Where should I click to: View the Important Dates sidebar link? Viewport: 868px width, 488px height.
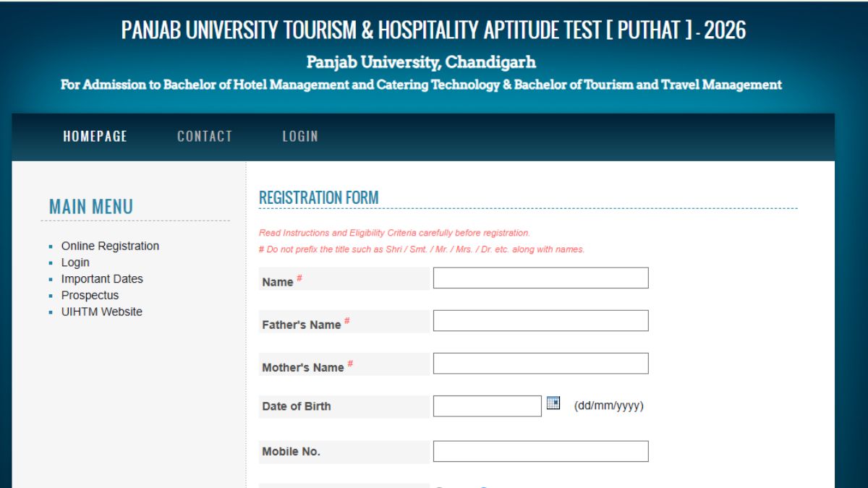[x=102, y=279]
